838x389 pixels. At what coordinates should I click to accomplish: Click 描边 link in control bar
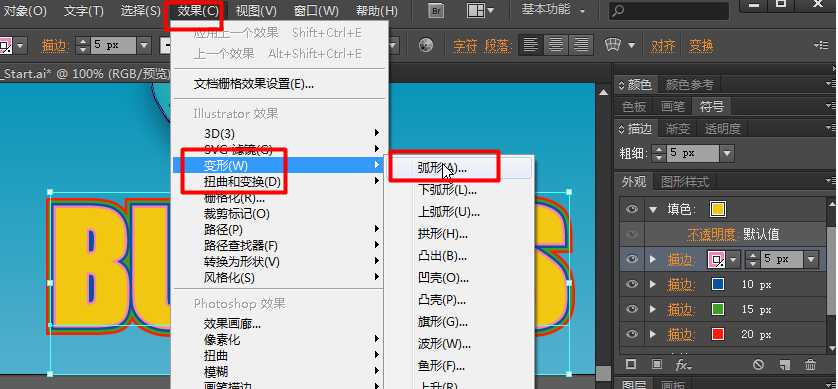pyautogui.click(x=55, y=46)
